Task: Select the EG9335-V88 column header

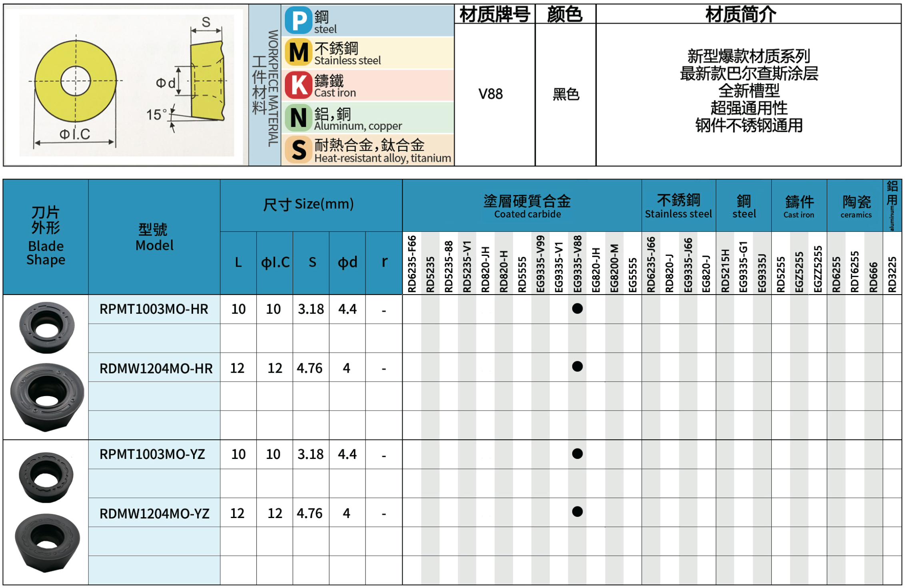Action: tap(577, 264)
